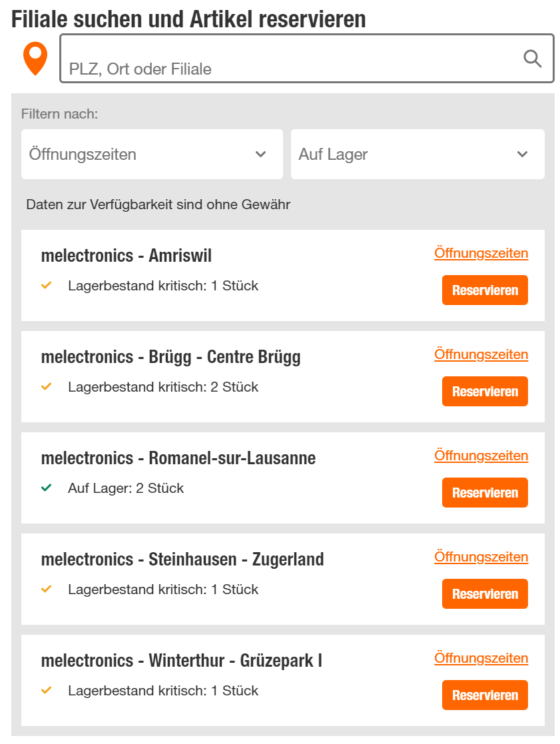This screenshot has width=560, height=744.
Task: Reserve the item at melectronics Amriswil
Action: (485, 290)
